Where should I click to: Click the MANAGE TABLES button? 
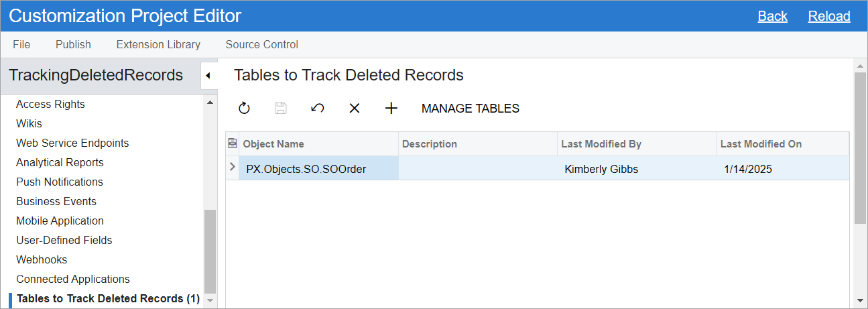point(471,109)
